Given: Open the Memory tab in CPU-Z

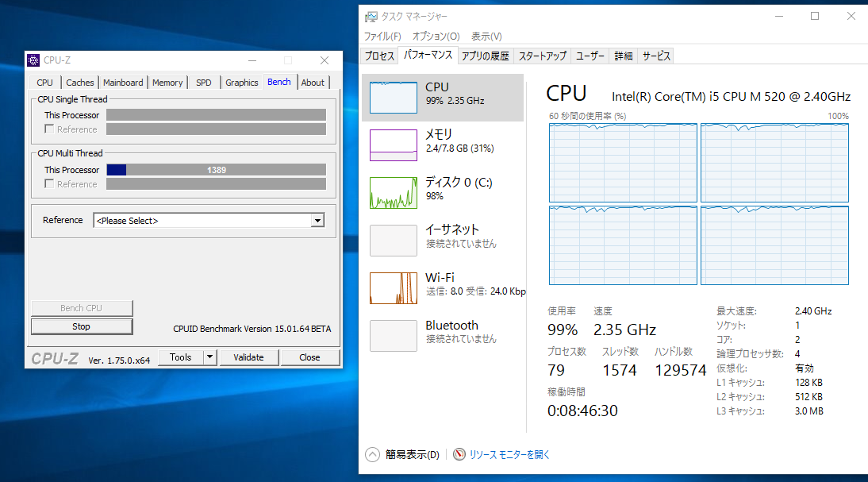Looking at the screenshot, I should click(167, 83).
